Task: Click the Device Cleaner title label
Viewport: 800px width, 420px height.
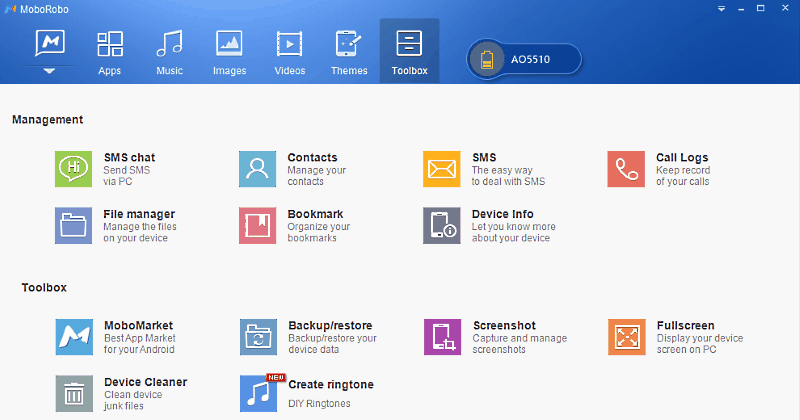Action: pyautogui.click(x=145, y=382)
